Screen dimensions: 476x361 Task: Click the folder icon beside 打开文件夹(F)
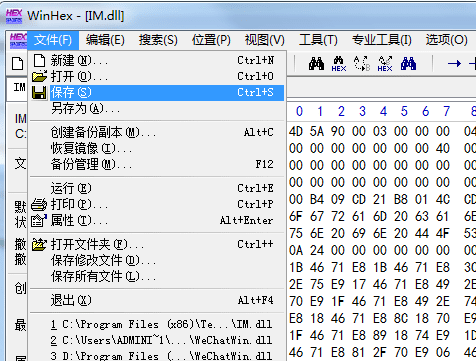(39, 244)
